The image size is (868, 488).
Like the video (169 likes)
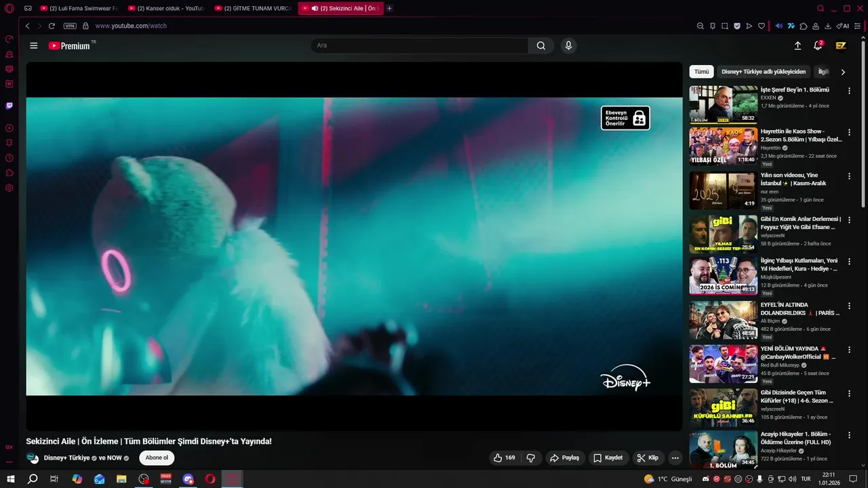click(504, 457)
